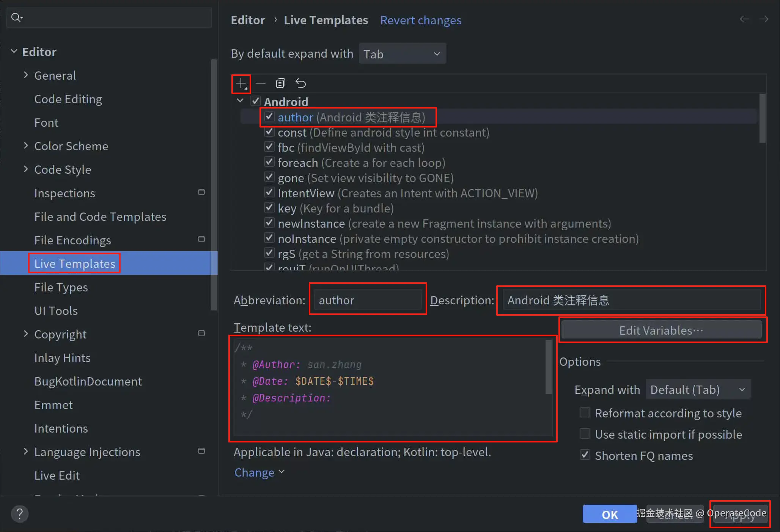Click the Edit Variables button
This screenshot has height=532, width=780.
(661, 331)
